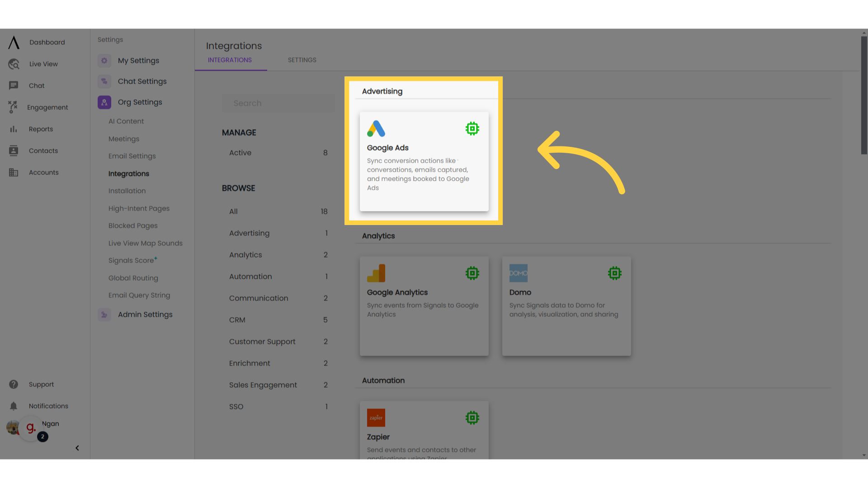The height and width of the screenshot is (488, 868).
Task: Open Live View Map Sounds settings
Action: (x=146, y=243)
